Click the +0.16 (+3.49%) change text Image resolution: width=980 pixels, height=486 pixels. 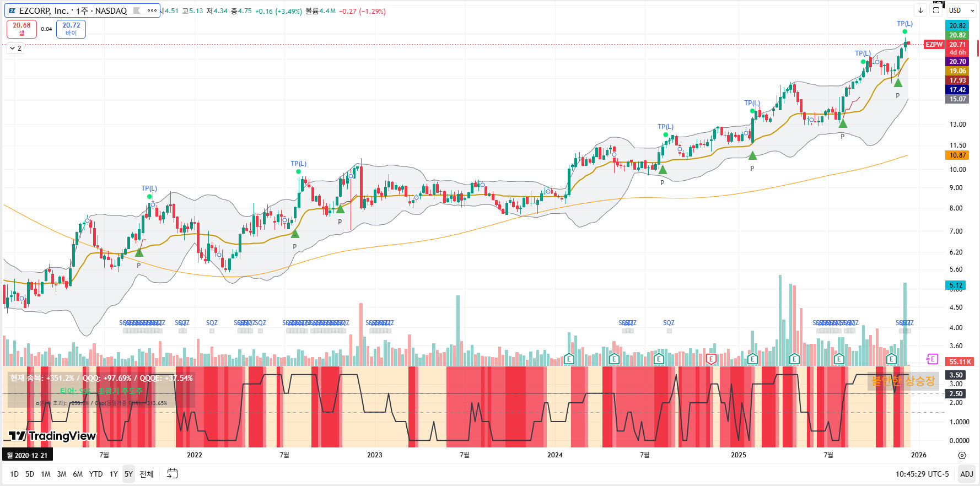click(x=278, y=11)
